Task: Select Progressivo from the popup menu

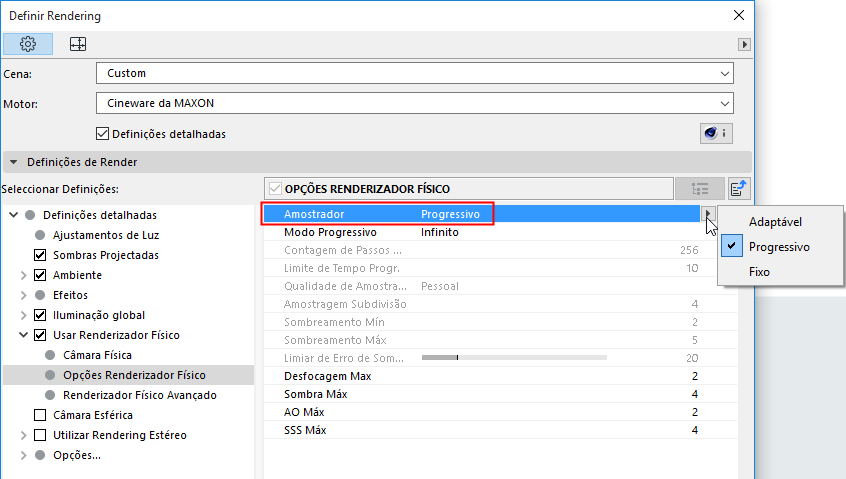Action: [779, 247]
